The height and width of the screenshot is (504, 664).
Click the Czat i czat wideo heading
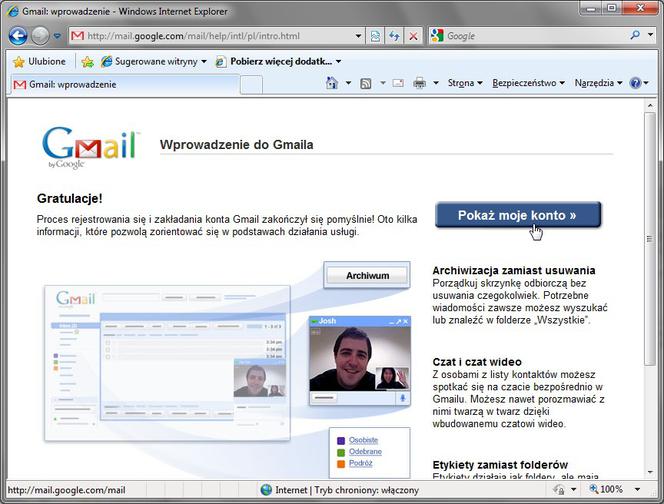pyautogui.click(x=477, y=362)
